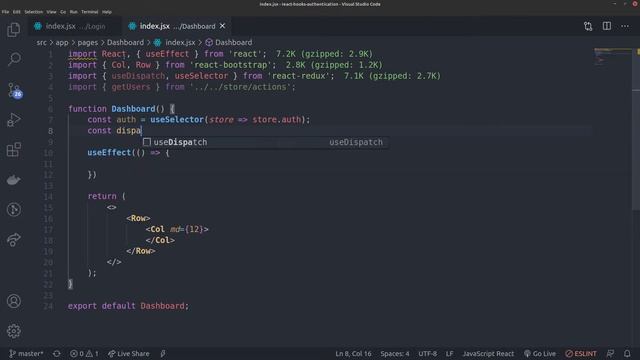Select the index.jsx Dashboard tab
The width and height of the screenshot is (640, 360).
(177, 26)
